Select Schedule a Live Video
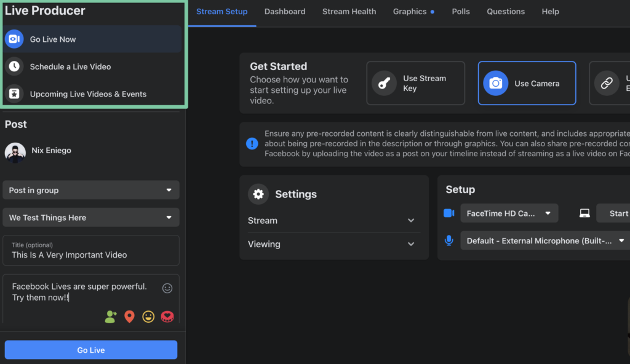Image resolution: width=630 pixels, height=364 pixels. pos(92,66)
